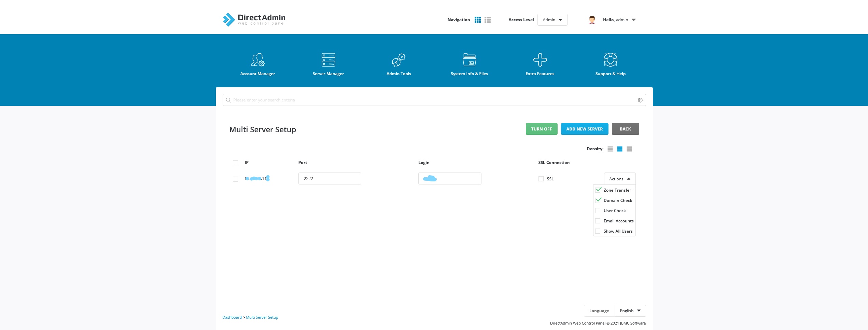The height and width of the screenshot is (330, 868).
Task: Click the search settings gear icon
Action: click(x=640, y=100)
